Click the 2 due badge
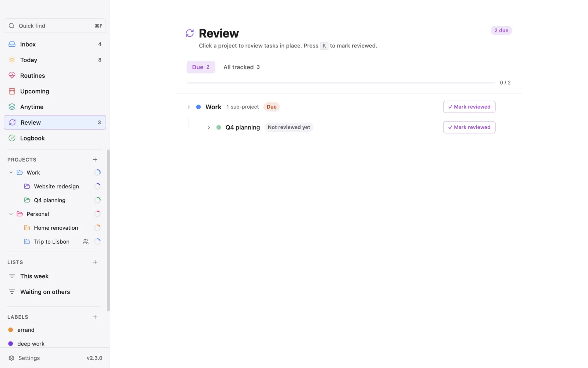The height and width of the screenshot is (368, 588). [501, 31]
